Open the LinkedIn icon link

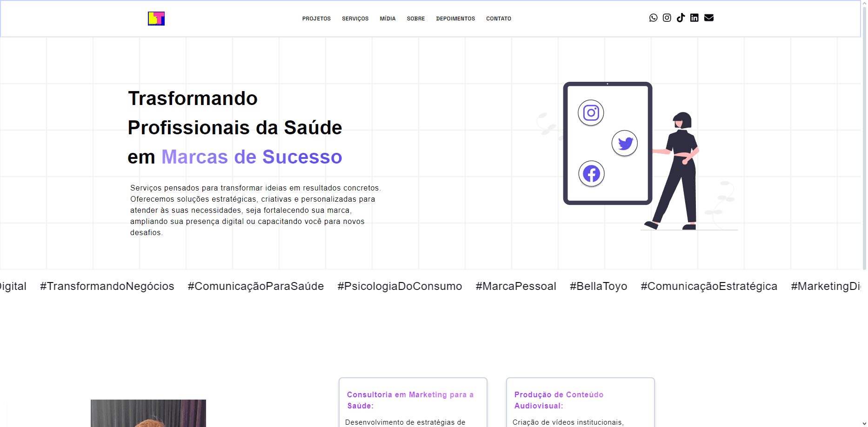click(x=694, y=18)
